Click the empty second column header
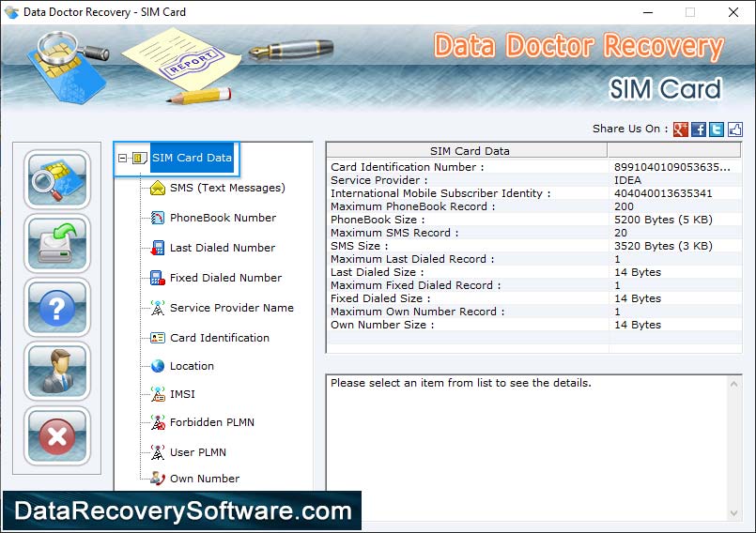This screenshot has width=756, height=533. pos(674,151)
